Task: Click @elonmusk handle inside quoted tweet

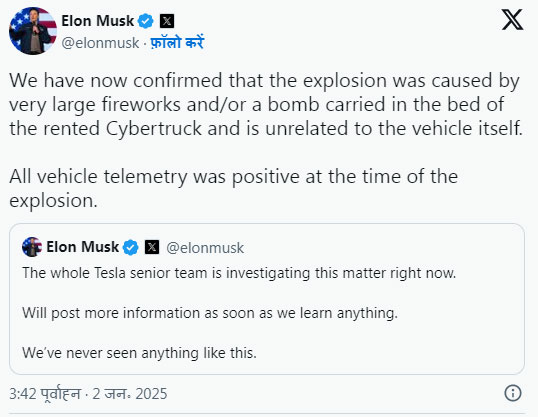Action: (205, 248)
